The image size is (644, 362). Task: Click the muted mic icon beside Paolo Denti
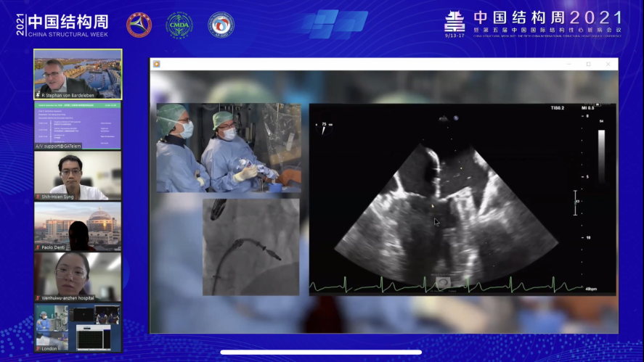38,247
